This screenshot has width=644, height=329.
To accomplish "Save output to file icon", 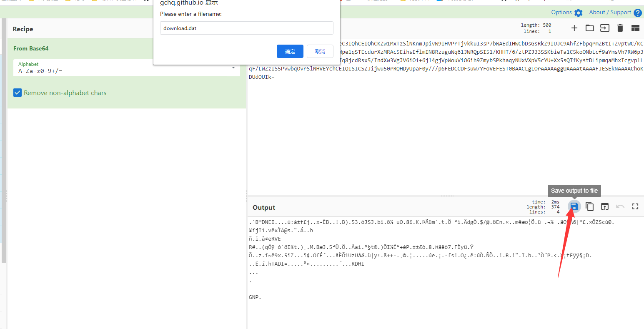I will click(574, 206).
